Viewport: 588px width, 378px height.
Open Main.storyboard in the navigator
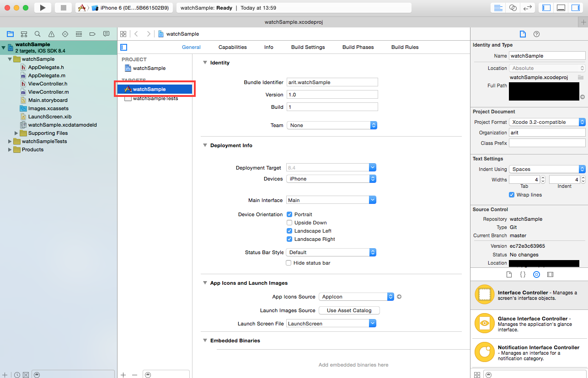pyautogui.click(x=48, y=100)
